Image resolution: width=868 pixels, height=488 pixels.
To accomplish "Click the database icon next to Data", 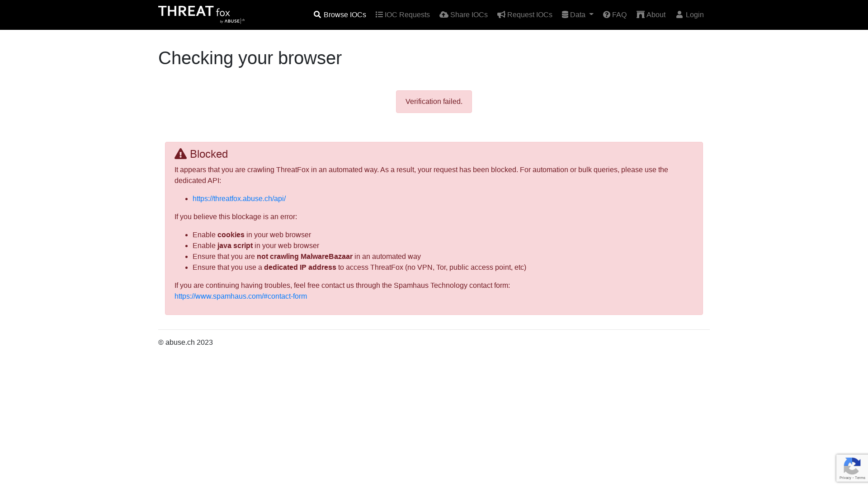I will point(565,15).
